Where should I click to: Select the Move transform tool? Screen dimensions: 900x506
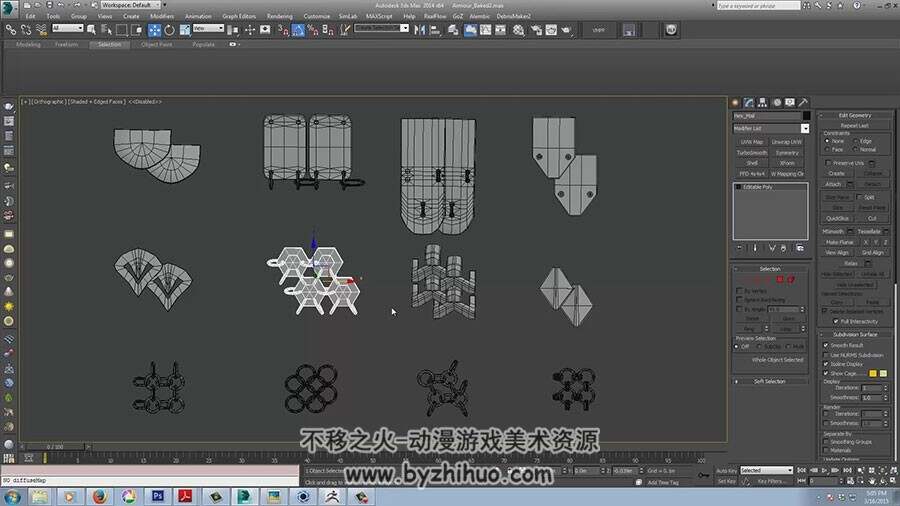[x=154, y=30]
